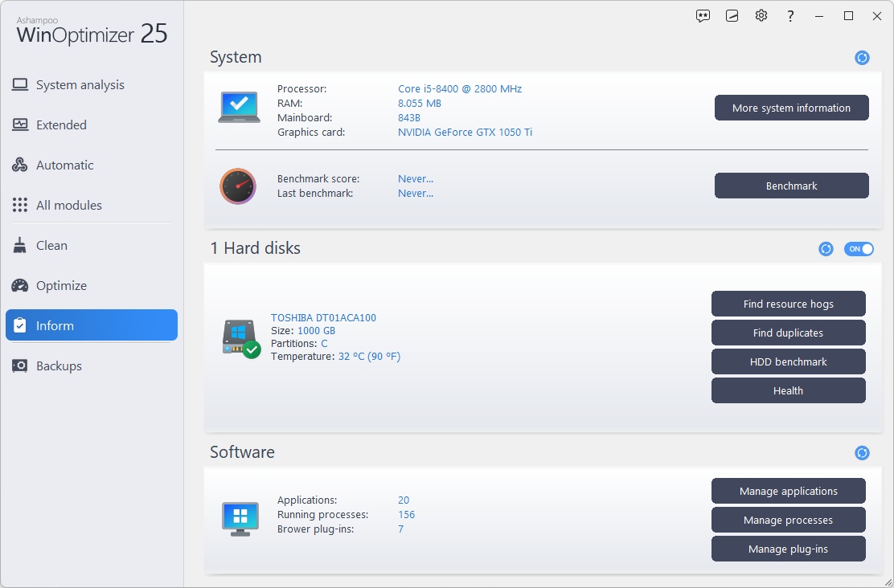Click the TOSHIBA DT01ACA100 disk link
The width and height of the screenshot is (894, 588).
click(x=323, y=317)
